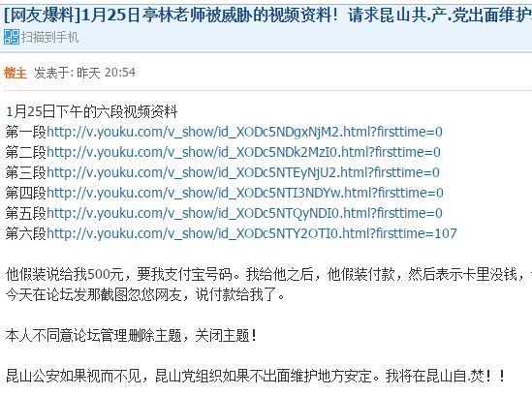Open the fourth video link ending NTI3NDYw

245,193
